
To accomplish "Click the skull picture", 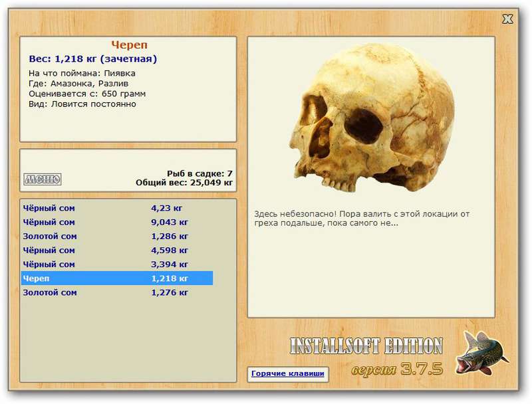I will point(372,117).
